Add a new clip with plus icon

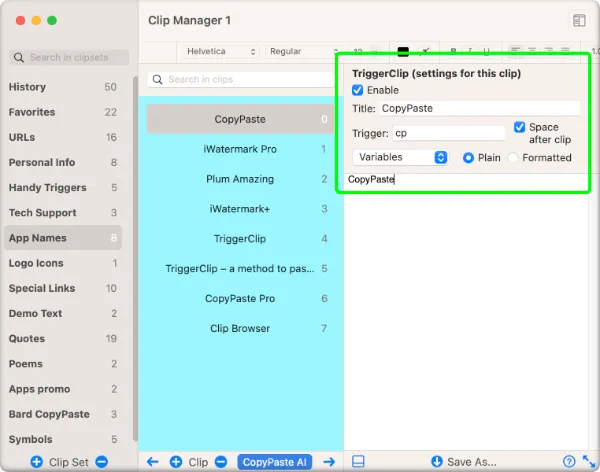176,462
